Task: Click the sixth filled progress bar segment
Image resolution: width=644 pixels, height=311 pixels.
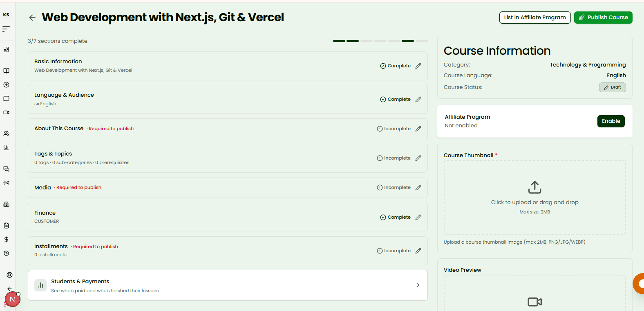Action: click(408, 41)
